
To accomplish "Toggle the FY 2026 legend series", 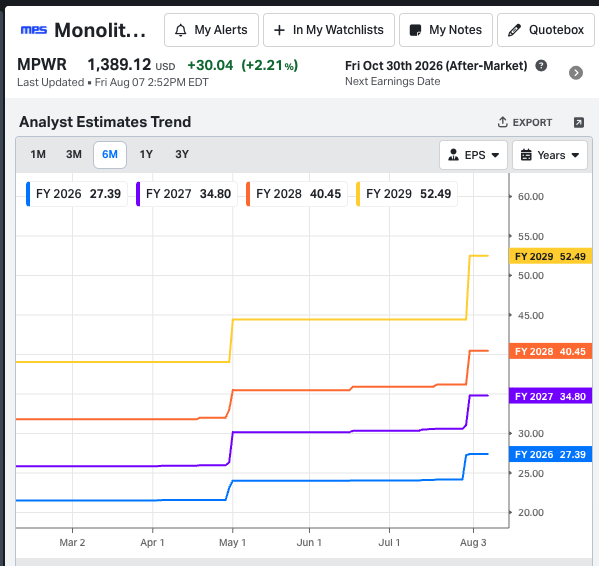I will pyautogui.click(x=76, y=194).
